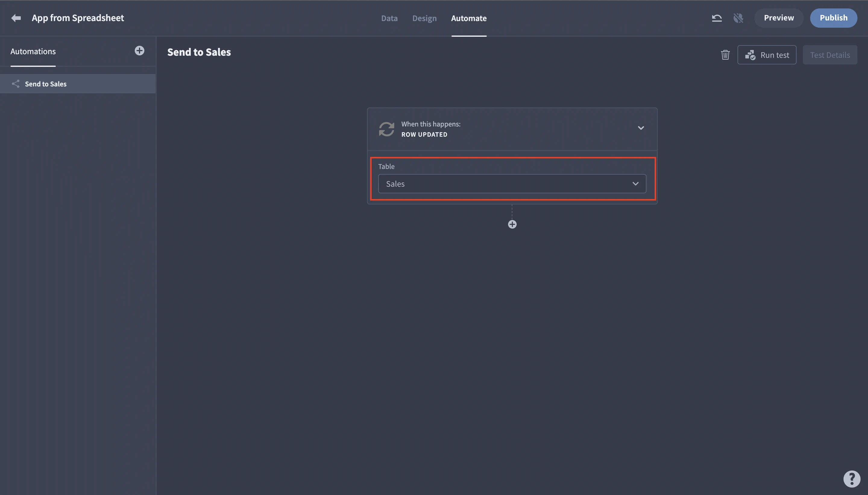Delete automation with trash icon

(x=725, y=55)
